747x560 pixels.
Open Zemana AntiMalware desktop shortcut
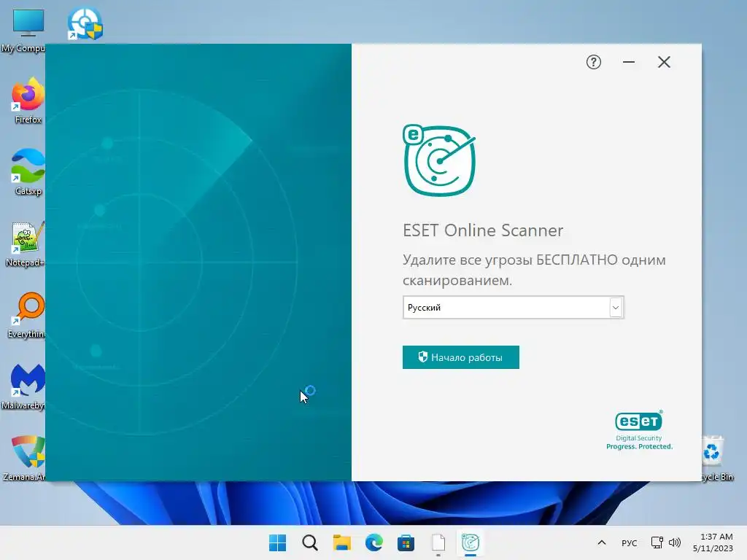[26, 458]
